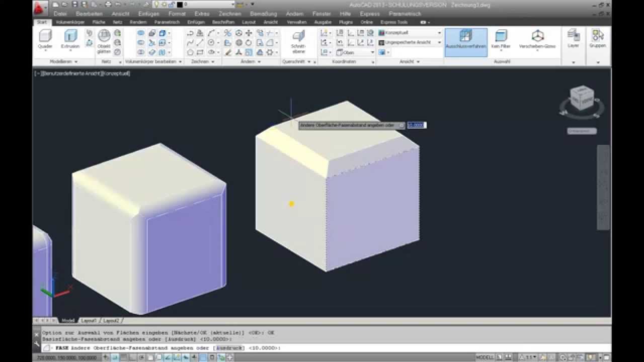
Task: Expand the Querschnitt panel
Action: click(297, 61)
